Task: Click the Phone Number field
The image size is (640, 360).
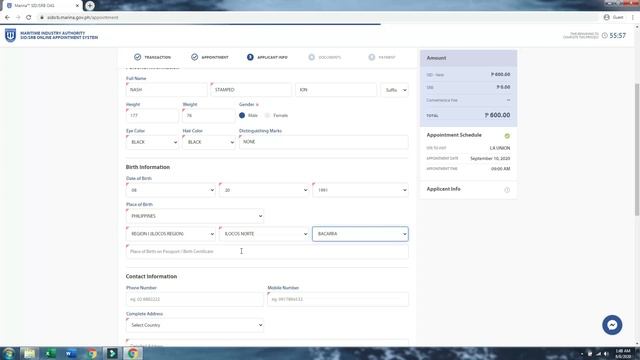Action: click(195, 299)
